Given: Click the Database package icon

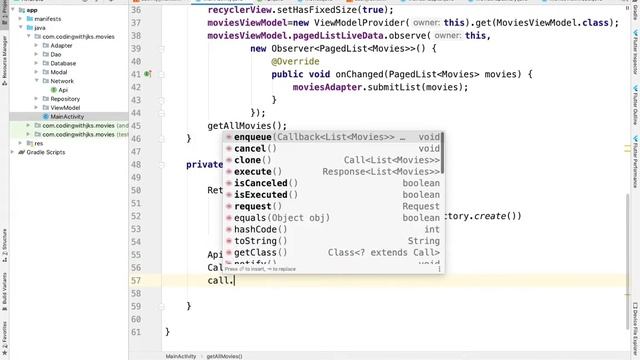Looking at the screenshot, I should pyautogui.click(x=46, y=63).
